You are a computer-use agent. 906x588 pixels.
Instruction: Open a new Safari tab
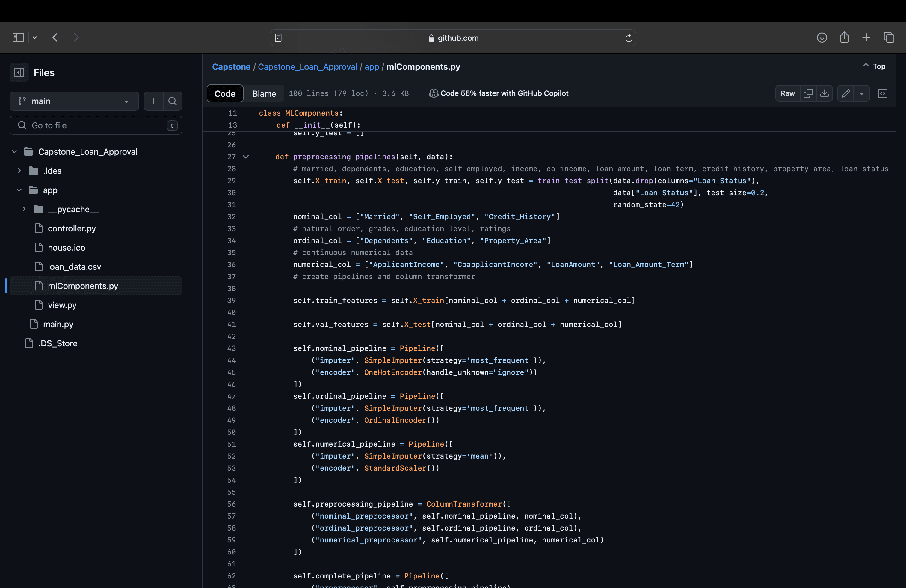[866, 37]
